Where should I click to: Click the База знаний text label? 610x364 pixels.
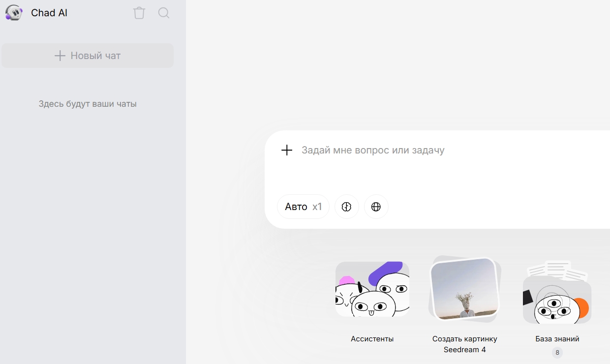coord(557,339)
